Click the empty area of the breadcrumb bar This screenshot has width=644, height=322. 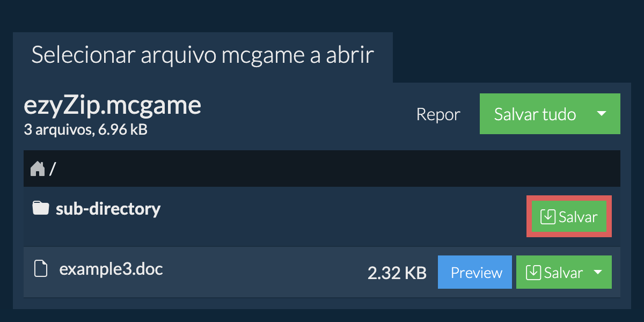pyautogui.click(x=322, y=169)
